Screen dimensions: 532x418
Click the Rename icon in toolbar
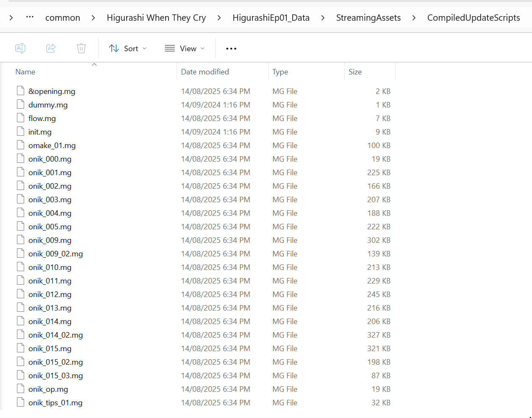pyautogui.click(x=20, y=48)
